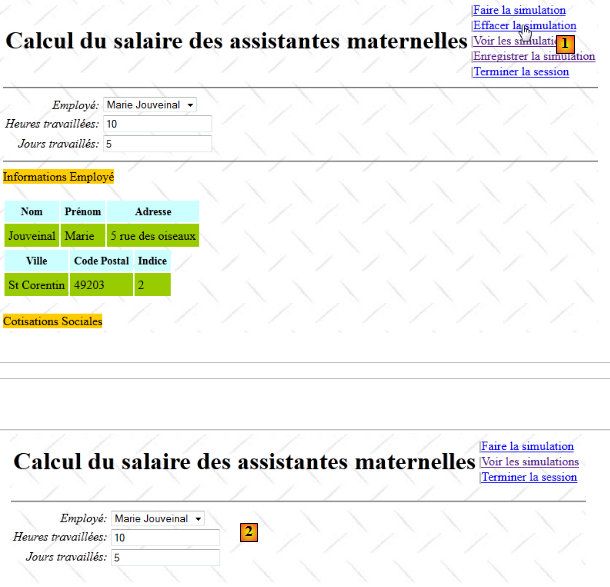Select the '5 rue des oiseaux' address cell
The height and width of the screenshot is (587, 610).
pos(152,236)
